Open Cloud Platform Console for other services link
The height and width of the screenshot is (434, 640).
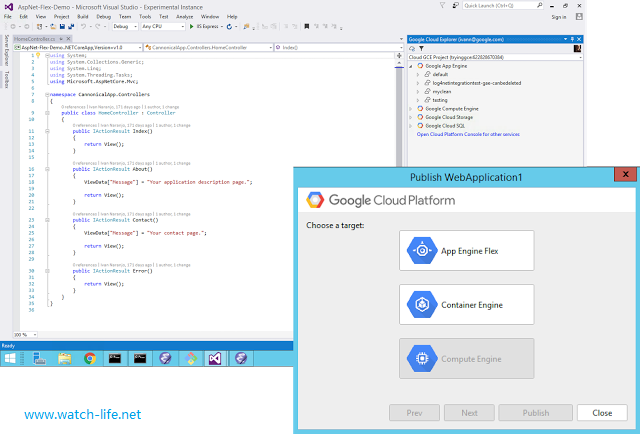click(468, 134)
